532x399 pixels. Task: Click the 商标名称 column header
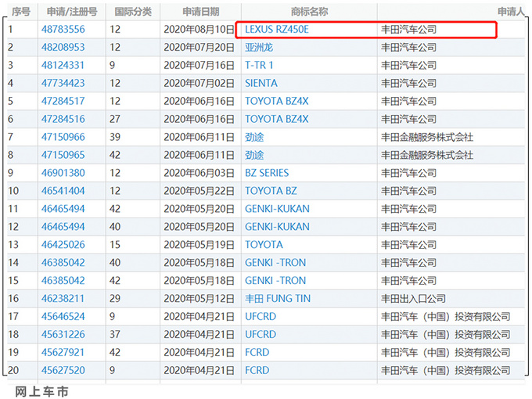(309, 12)
